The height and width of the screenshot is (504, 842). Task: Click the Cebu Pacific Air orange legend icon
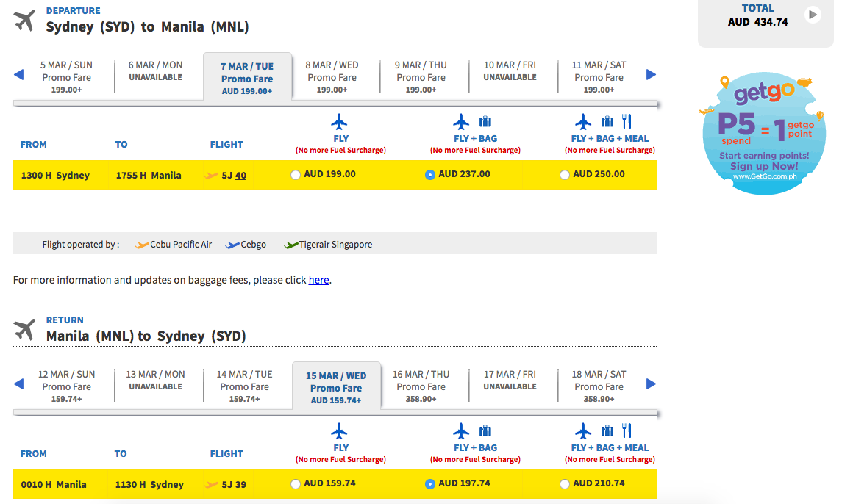coord(142,245)
